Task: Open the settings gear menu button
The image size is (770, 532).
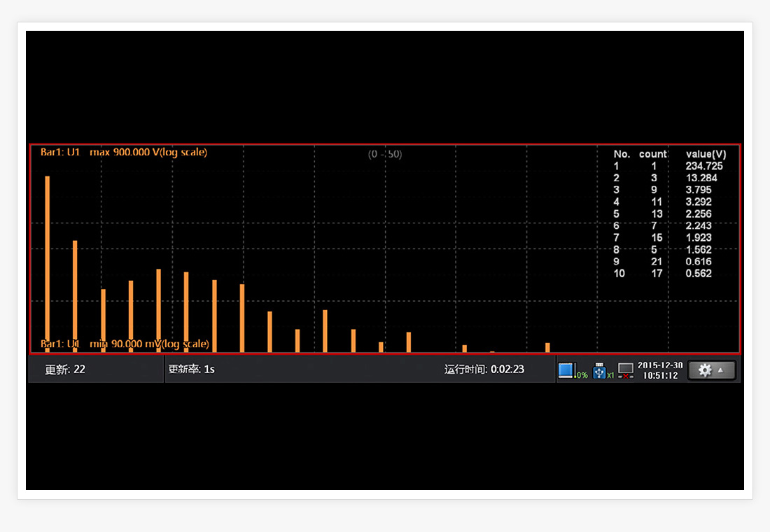Action: coord(711,370)
